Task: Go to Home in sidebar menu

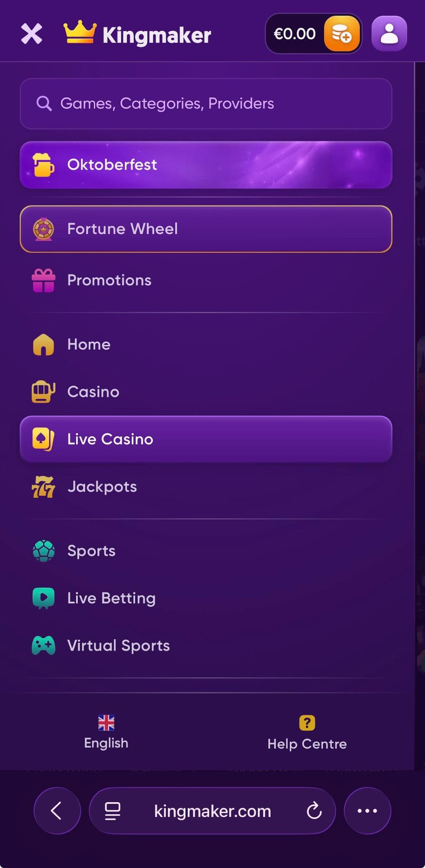Action: coord(89,345)
